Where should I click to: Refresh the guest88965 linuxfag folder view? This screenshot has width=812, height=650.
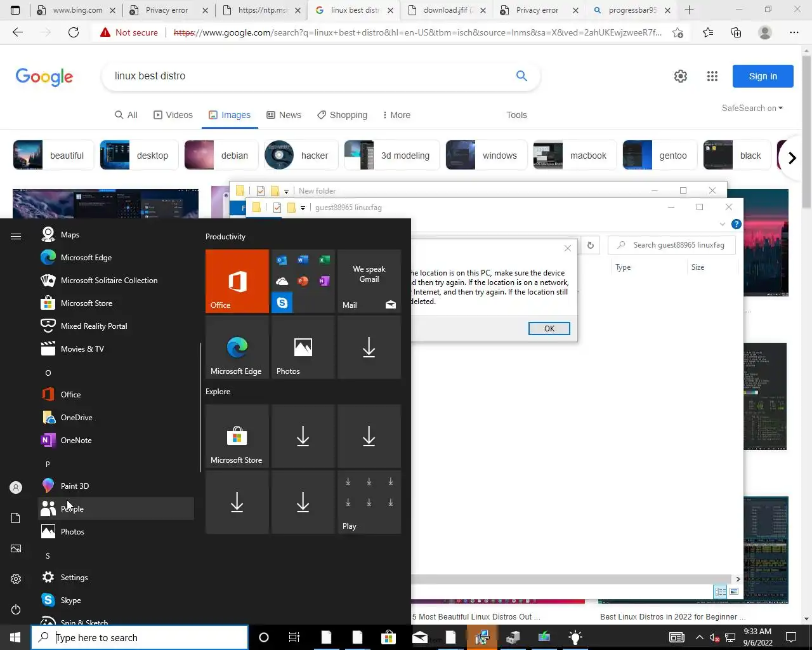[x=591, y=245]
